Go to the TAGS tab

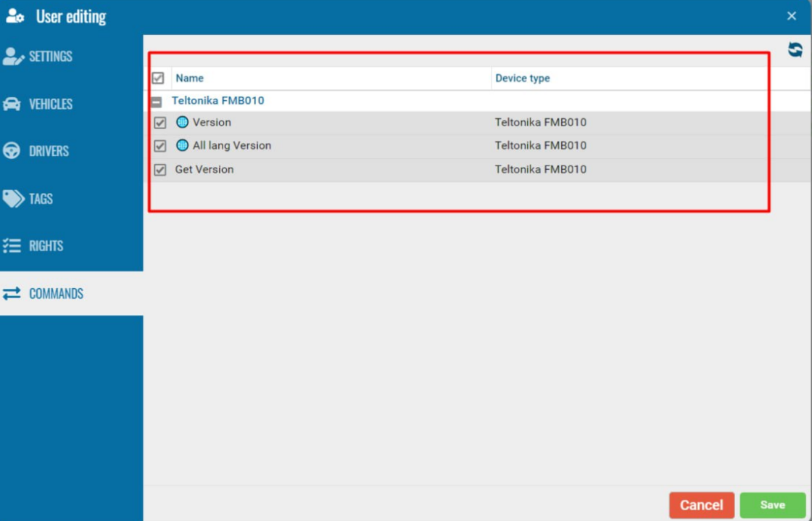[72, 199]
